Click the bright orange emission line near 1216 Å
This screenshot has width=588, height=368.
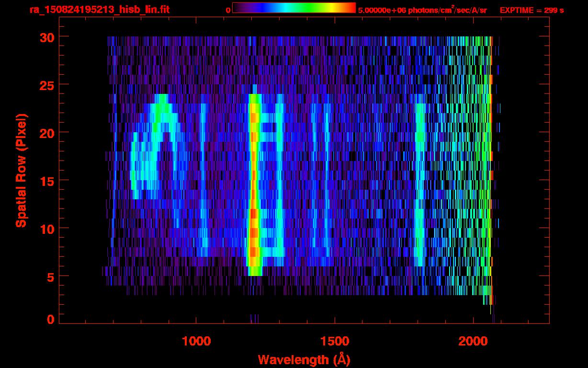[x=254, y=184]
